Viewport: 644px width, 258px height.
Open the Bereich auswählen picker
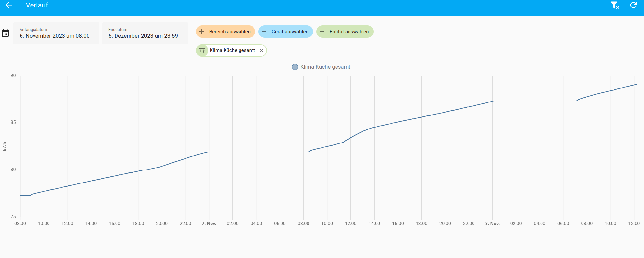pyautogui.click(x=226, y=32)
